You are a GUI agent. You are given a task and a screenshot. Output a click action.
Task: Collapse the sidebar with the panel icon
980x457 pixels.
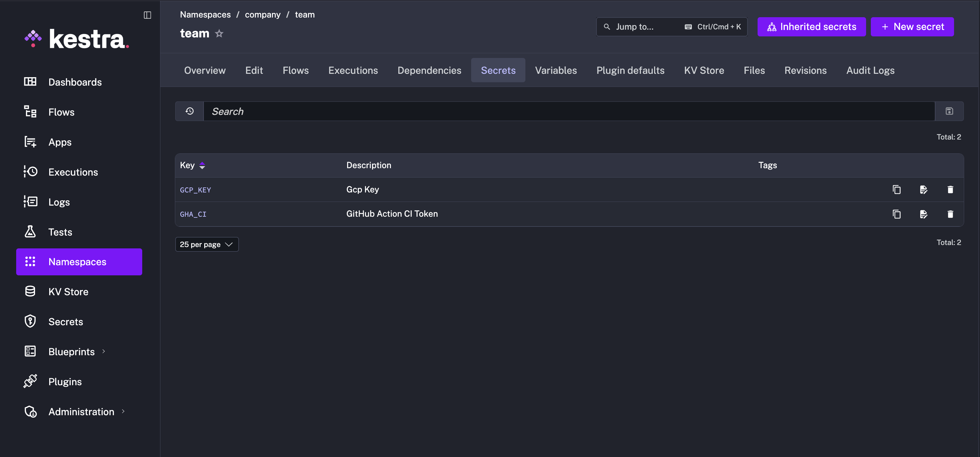[x=147, y=15]
